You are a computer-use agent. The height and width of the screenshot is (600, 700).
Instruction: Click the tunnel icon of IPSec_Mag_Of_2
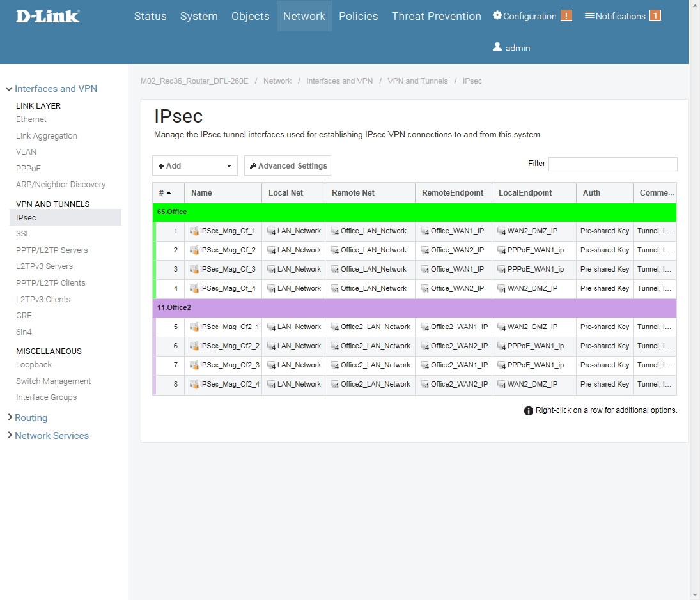point(194,250)
